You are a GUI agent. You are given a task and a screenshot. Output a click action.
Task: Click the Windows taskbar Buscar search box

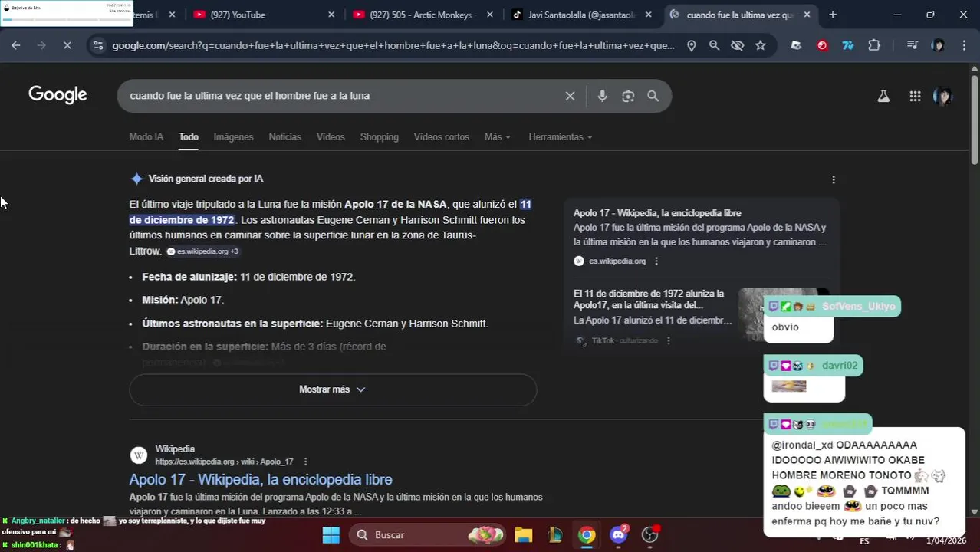429,534
